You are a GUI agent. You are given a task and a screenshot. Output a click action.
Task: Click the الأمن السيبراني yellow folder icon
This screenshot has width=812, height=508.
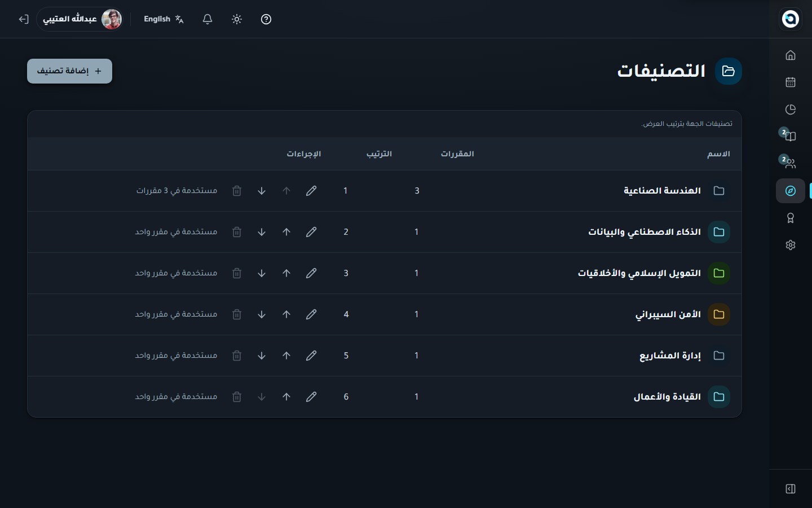click(719, 314)
